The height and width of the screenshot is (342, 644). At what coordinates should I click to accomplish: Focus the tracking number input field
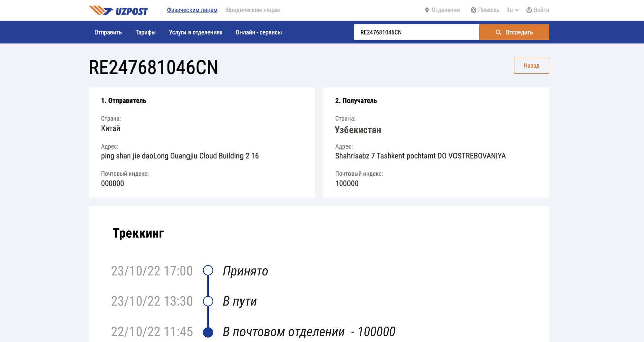pyautogui.click(x=416, y=32)
